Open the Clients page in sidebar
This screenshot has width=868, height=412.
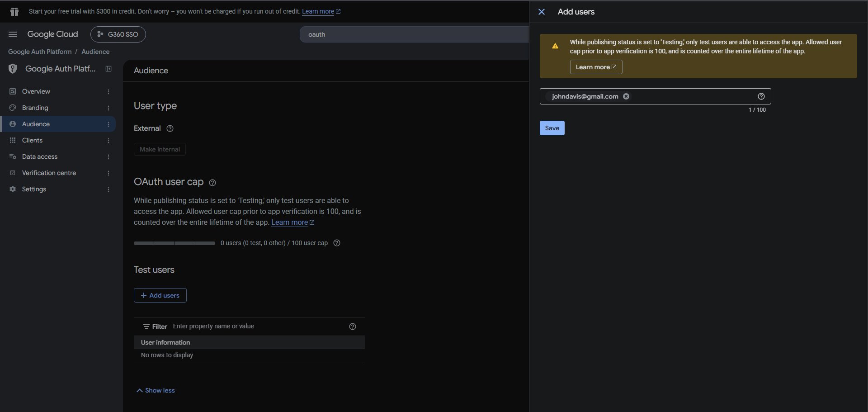(58, 140)
